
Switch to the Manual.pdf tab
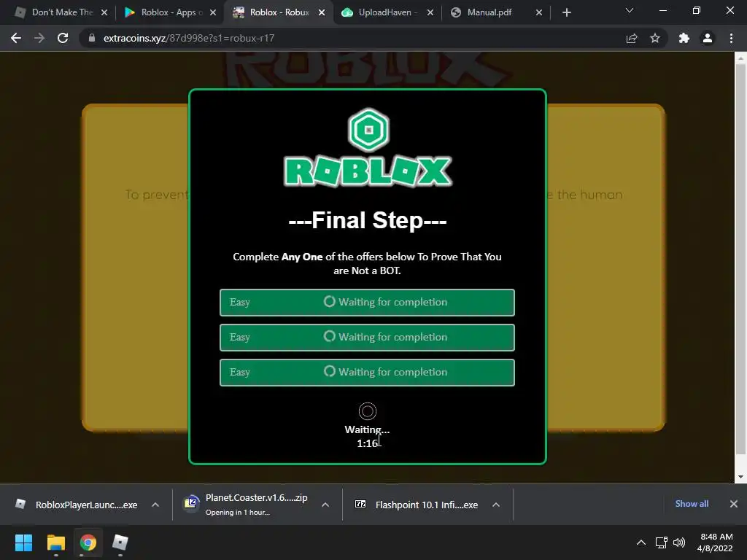496,12
